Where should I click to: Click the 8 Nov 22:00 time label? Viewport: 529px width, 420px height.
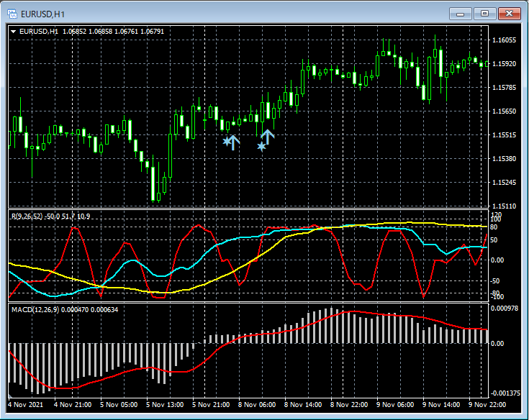click(x=349, y=404)
